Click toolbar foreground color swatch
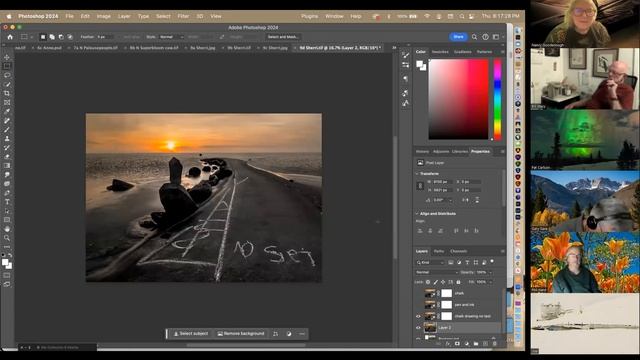This screenshot has height=360, width=640. point(5,262)
